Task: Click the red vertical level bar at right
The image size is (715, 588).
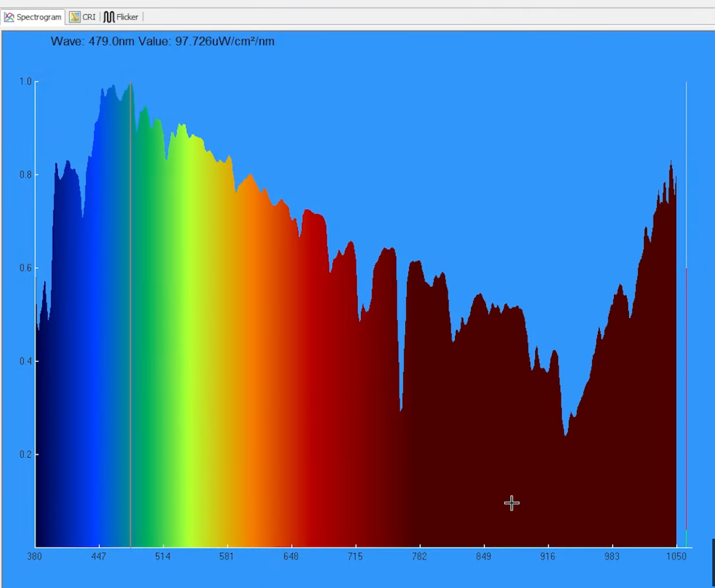Action: coord(686,399)
